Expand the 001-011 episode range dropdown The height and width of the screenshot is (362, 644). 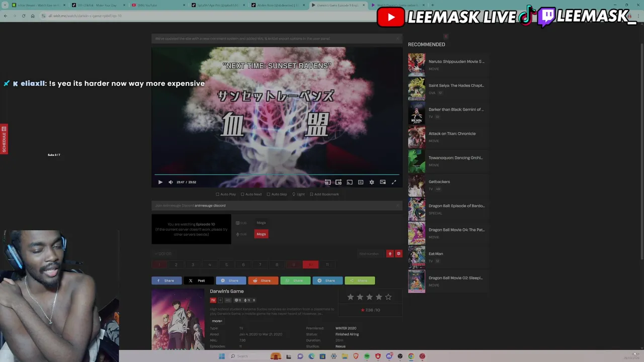(x=164, y=254)
